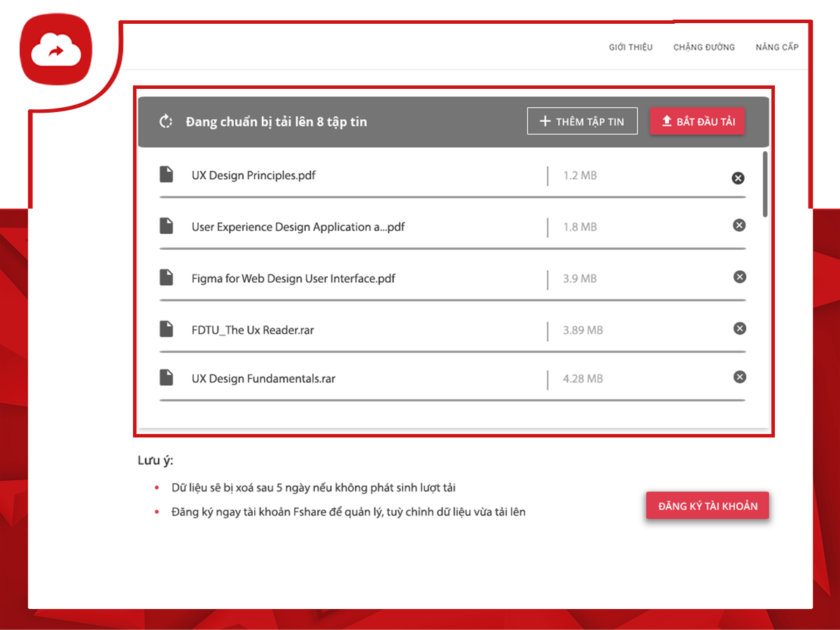840x630 pixels.
Task: Click file icon beside FDTU_The Ux Reader.rar
Action: pos(166,328)
